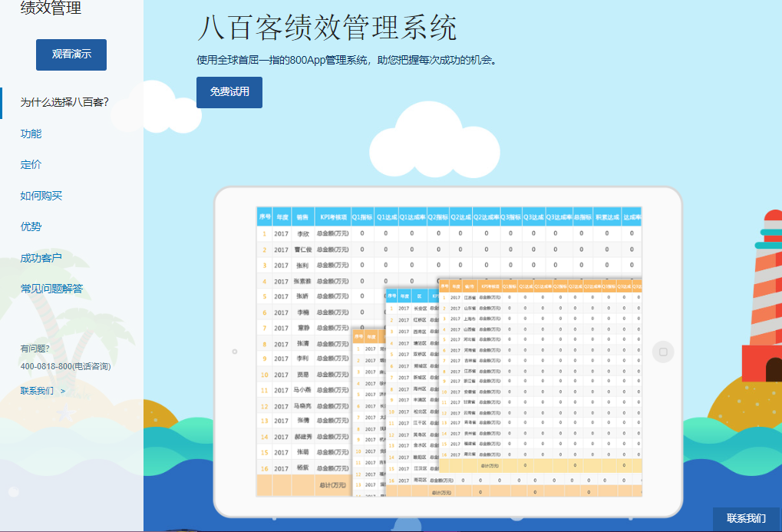Open 成功客户 in the sidebar
Image resolution: width=782 pixels, height=532 pixels.
[x=41, y=258]
